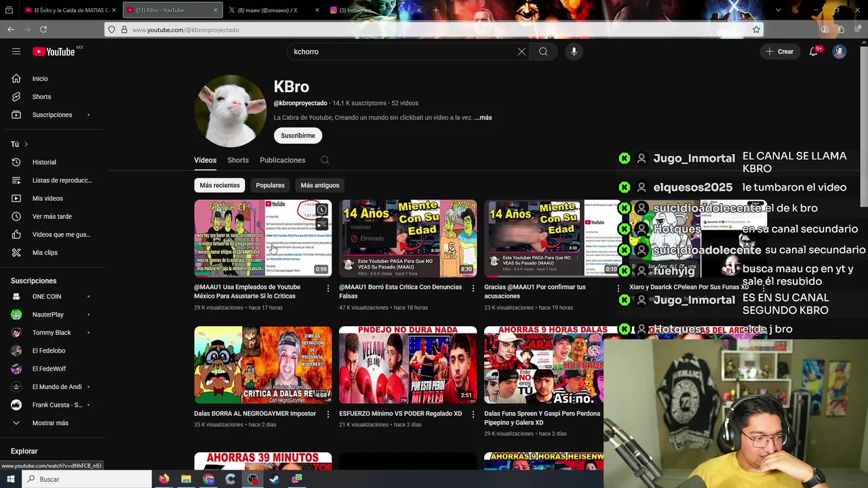The image size is (868, 488).
Task: Open Ver más tarde in sidebar
Action: point(52,216)
